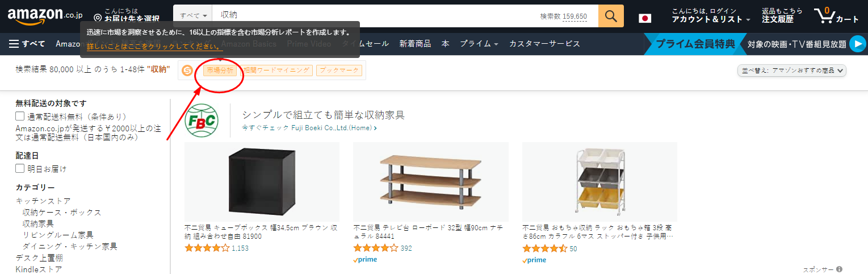Click the orange search magnifier button
Screen dimensions: 868x274
click(611, 16)
